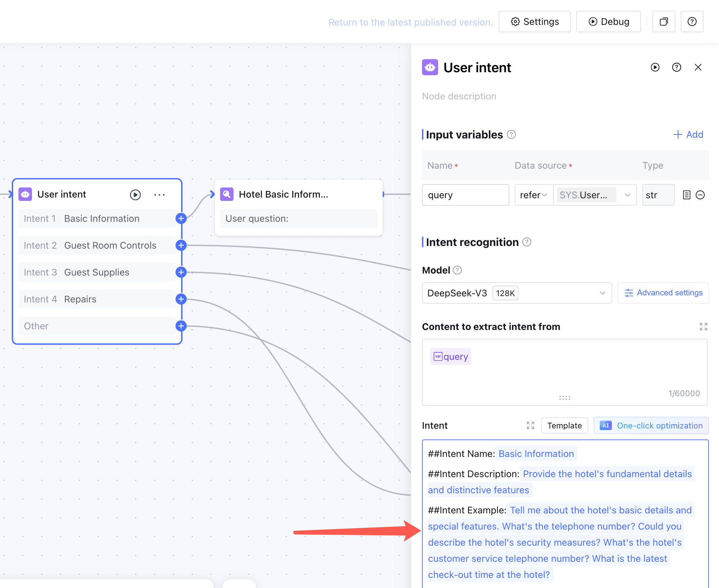Viewport: 719px width, 588px height.
Task: Click the Debug button
Action: pos(608,22)
